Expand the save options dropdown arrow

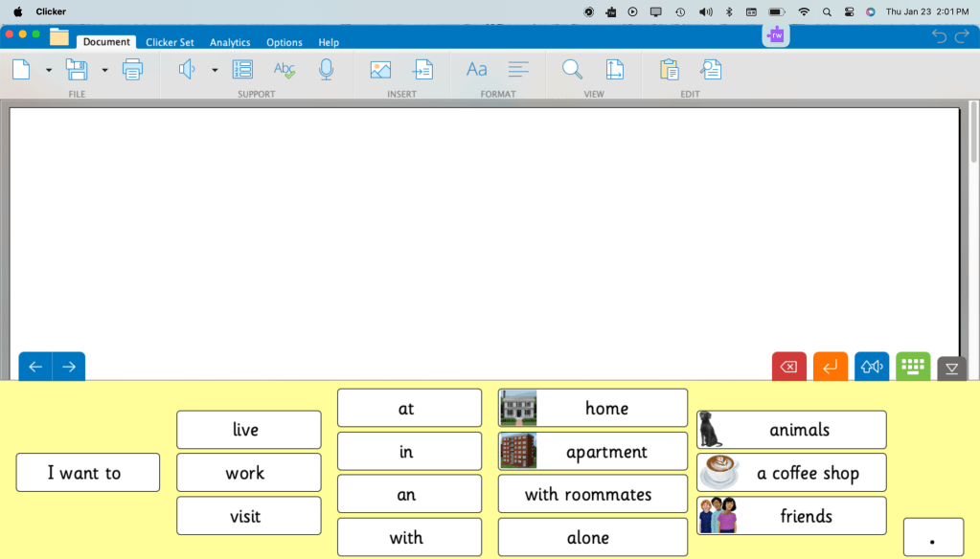coord(104,70)
